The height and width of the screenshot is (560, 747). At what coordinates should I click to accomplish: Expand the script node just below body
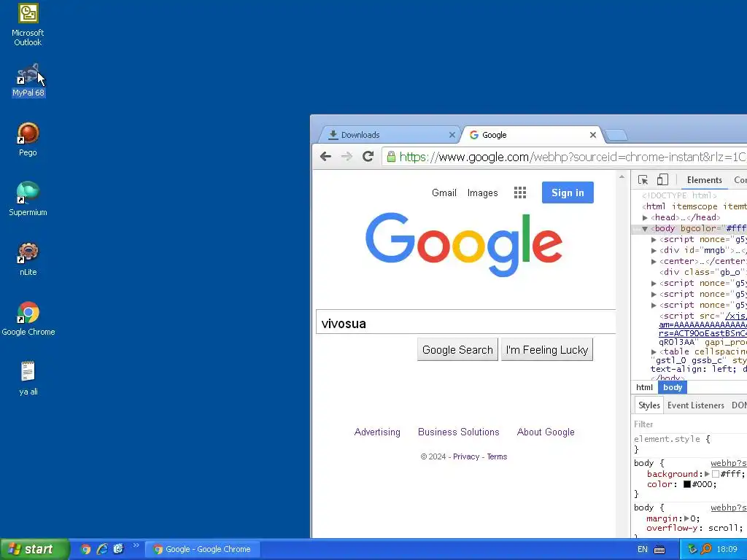654,239
